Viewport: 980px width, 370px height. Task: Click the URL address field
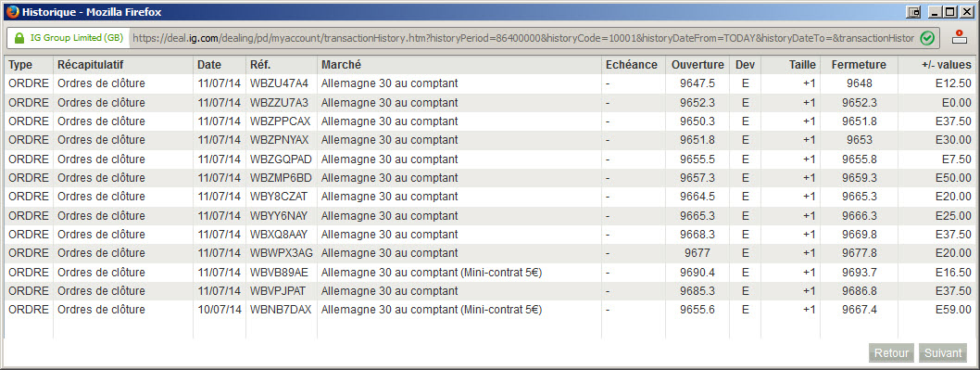(523, 38)
